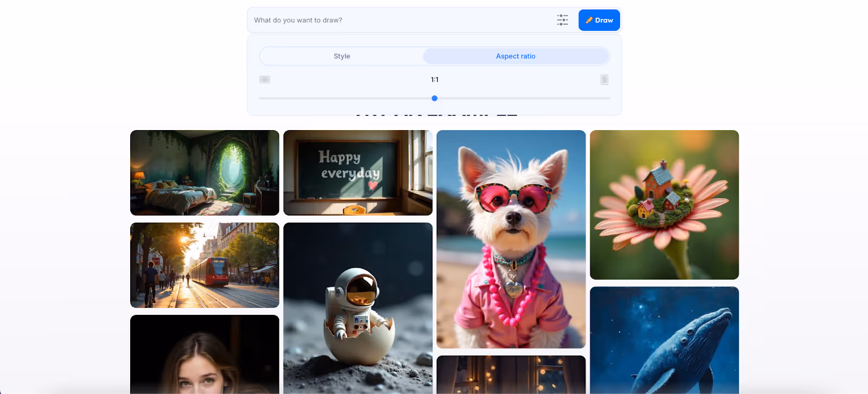Open the astronaut in eggshell image

click(x=358, y=308)
